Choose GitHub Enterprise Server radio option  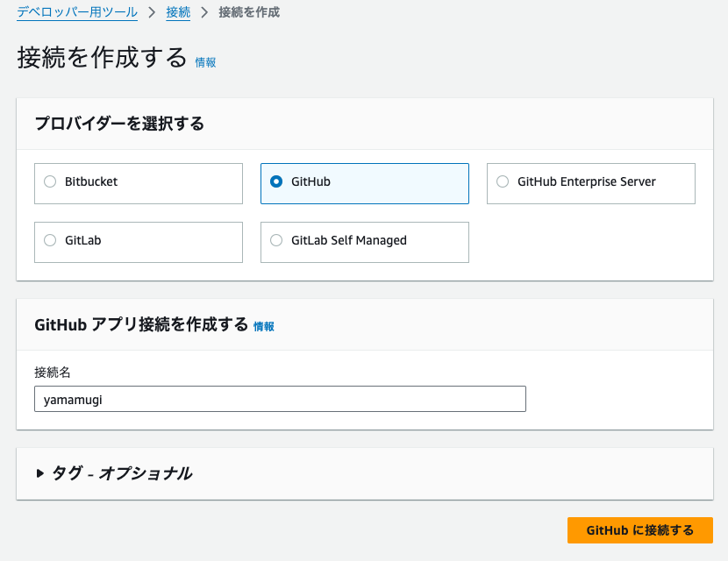(503, 181)
